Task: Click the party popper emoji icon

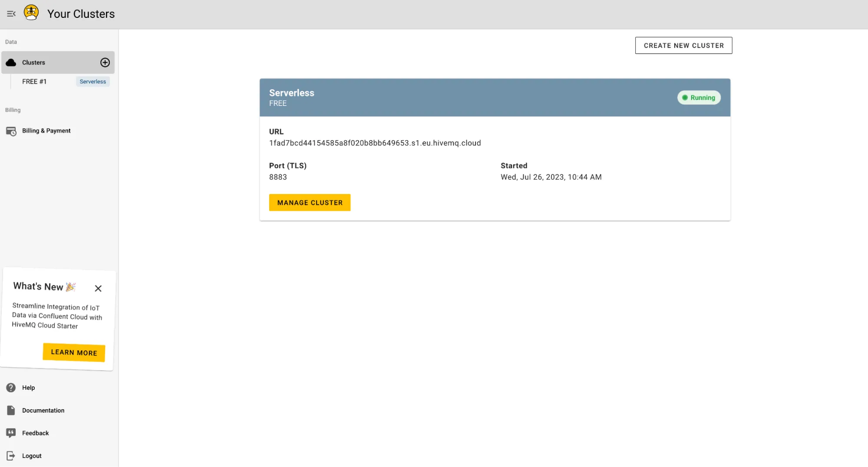Action: pos(70,287)
